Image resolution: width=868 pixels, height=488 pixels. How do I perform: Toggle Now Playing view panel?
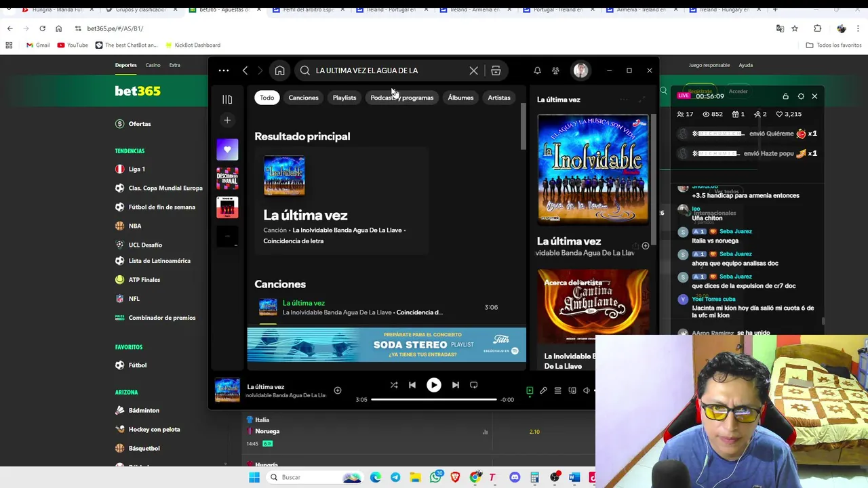click(x=530, y=390)
